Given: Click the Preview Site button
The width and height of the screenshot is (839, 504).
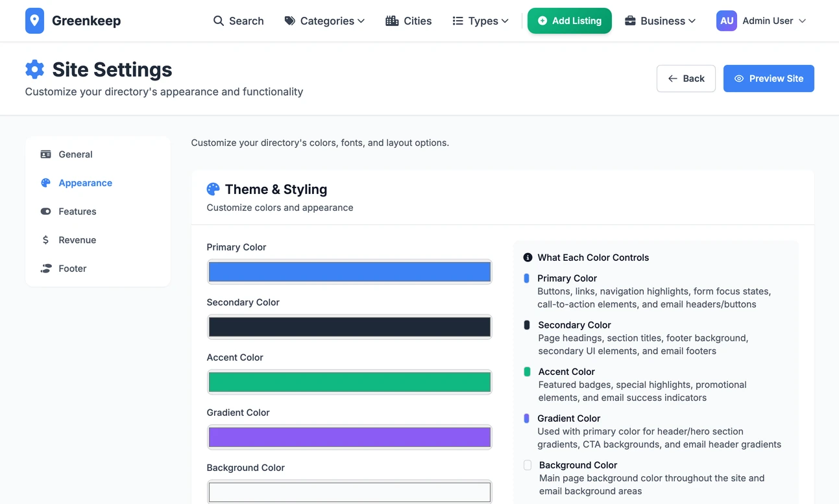Looking at the screenshot, I should (768, 78).
